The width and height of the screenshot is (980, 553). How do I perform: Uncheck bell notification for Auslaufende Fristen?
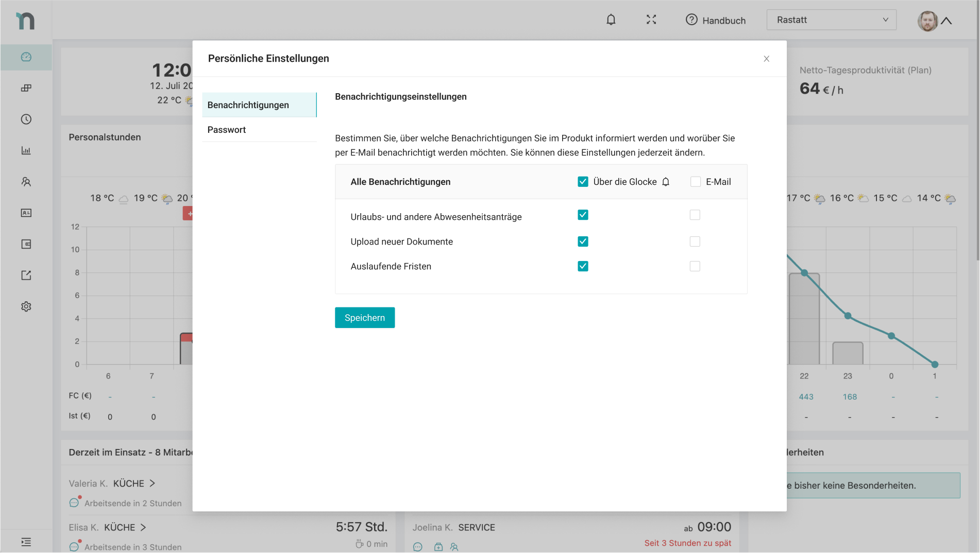(583, 266)
